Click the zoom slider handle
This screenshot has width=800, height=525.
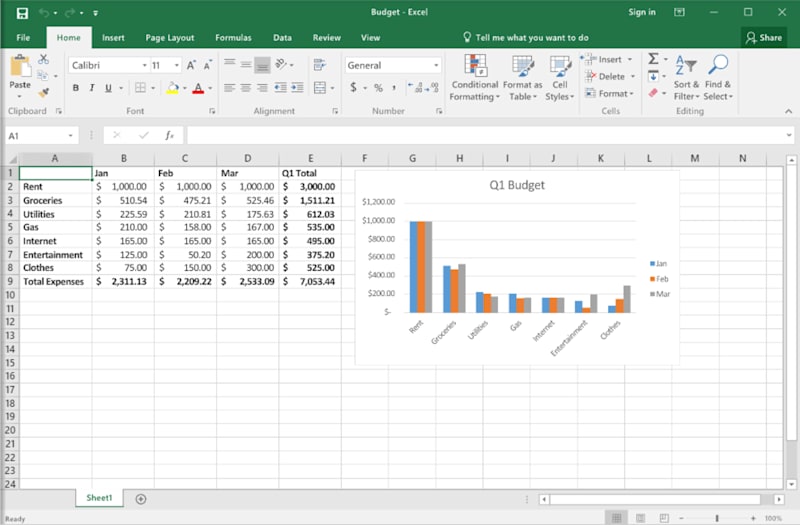click(717, 518)
